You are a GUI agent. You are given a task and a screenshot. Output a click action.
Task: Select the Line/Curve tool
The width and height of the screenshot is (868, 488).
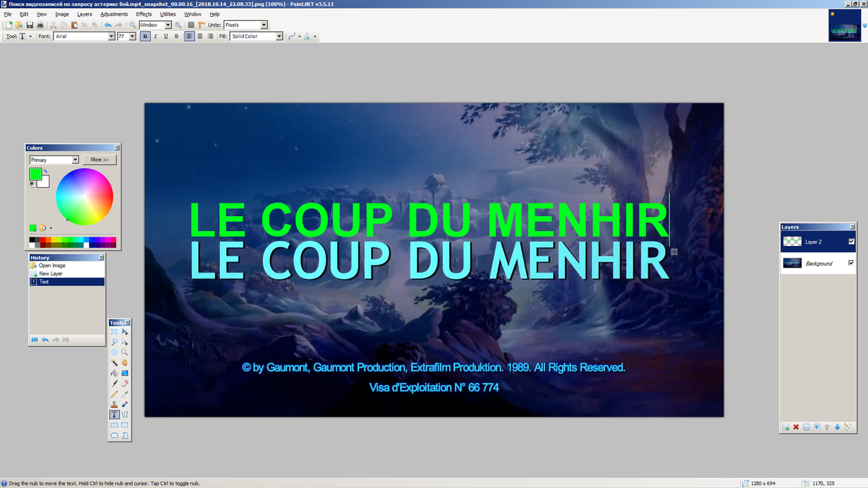(125, 415)
